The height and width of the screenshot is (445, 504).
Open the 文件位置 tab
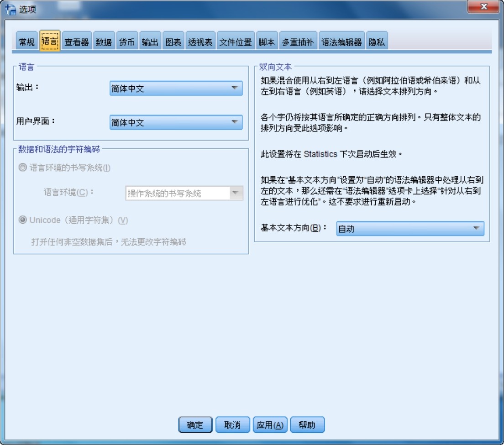(x=236, y=42)
